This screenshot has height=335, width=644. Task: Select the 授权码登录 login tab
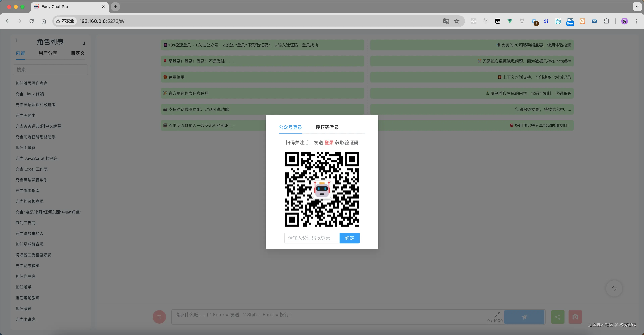click(x=327, y=127)
